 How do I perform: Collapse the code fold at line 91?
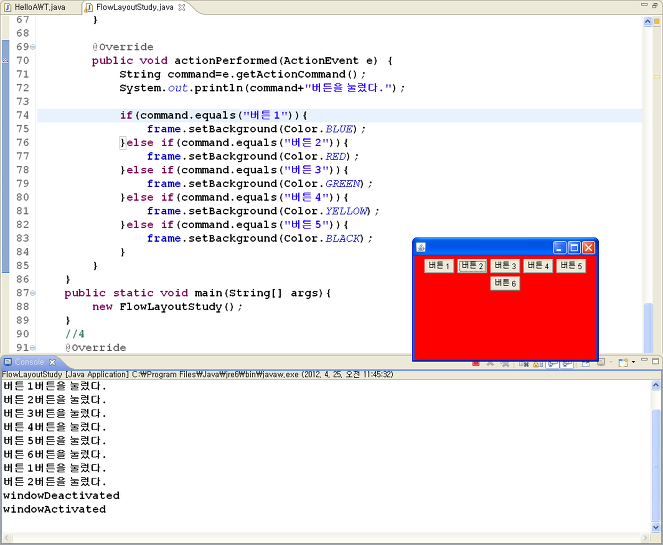click(33, 348)
